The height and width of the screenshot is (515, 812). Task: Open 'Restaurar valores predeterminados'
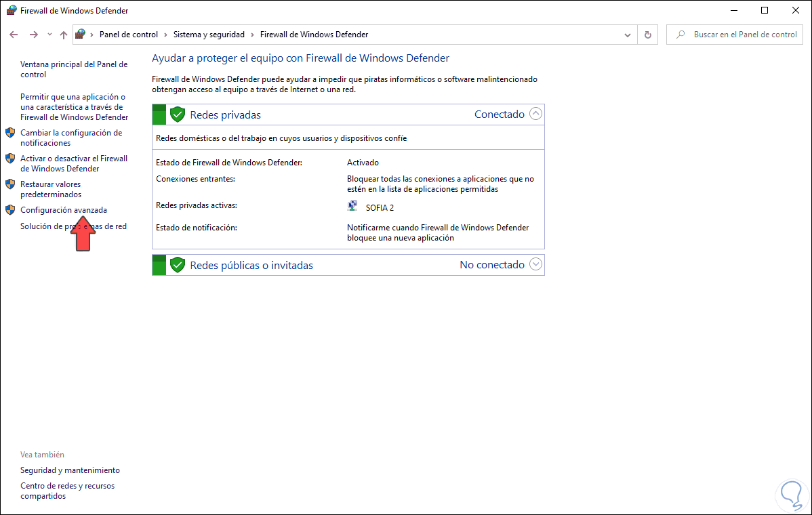(x=51, y=190)
